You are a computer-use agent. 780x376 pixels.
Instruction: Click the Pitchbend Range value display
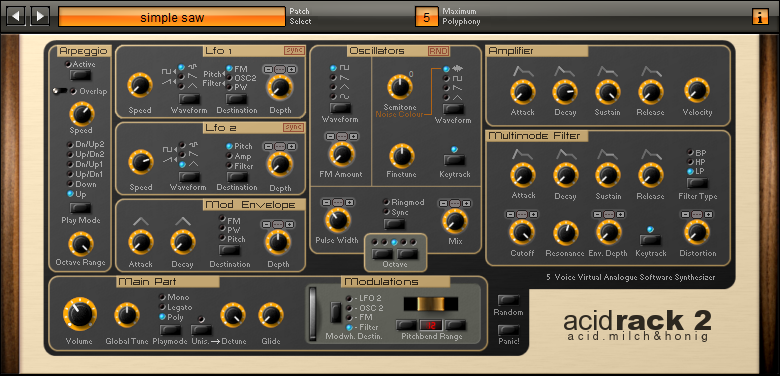(431, 325)
